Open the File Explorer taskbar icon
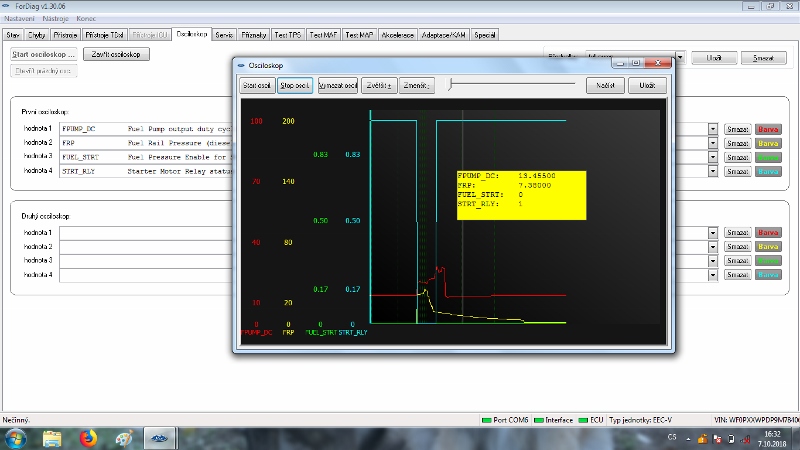 pyautogui.click(x=52, y=438)
